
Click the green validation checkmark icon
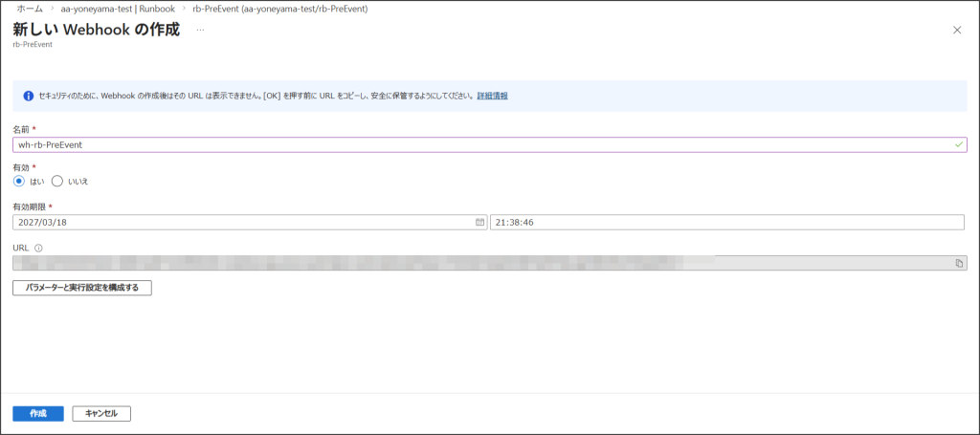pos(959,144)
